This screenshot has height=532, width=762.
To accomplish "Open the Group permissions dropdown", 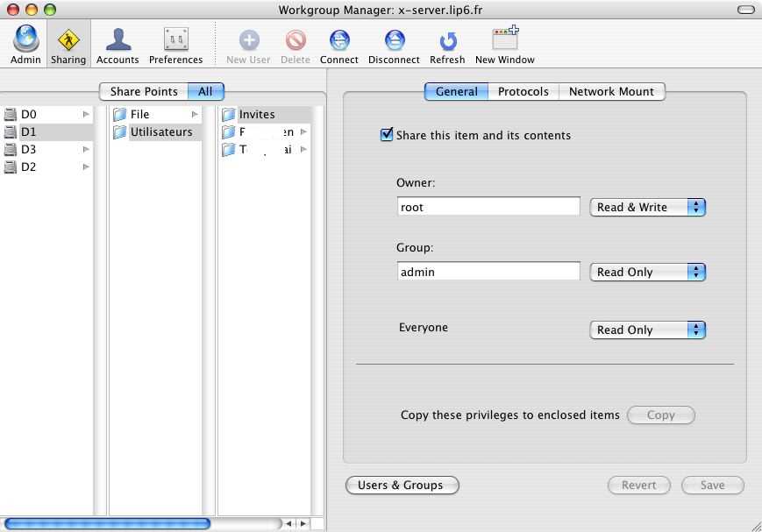I will coord(647,273).
